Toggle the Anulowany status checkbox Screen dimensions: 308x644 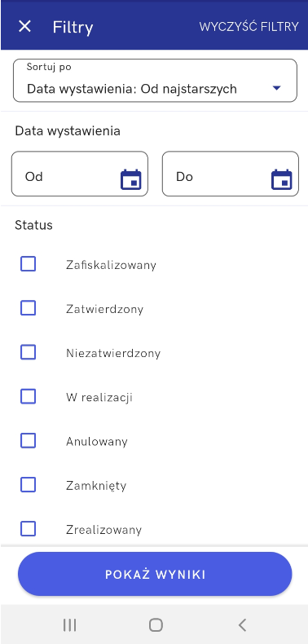coord(28,441)
